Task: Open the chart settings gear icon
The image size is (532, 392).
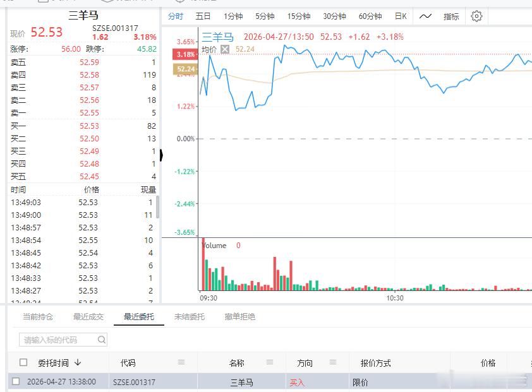Action: (x=476, y=16)
